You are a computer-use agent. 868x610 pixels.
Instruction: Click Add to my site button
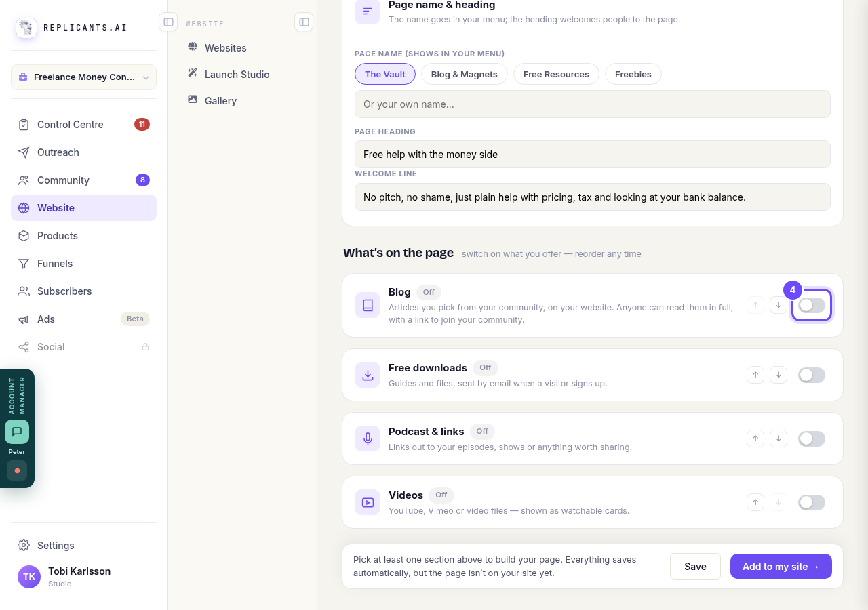point(781,567)
